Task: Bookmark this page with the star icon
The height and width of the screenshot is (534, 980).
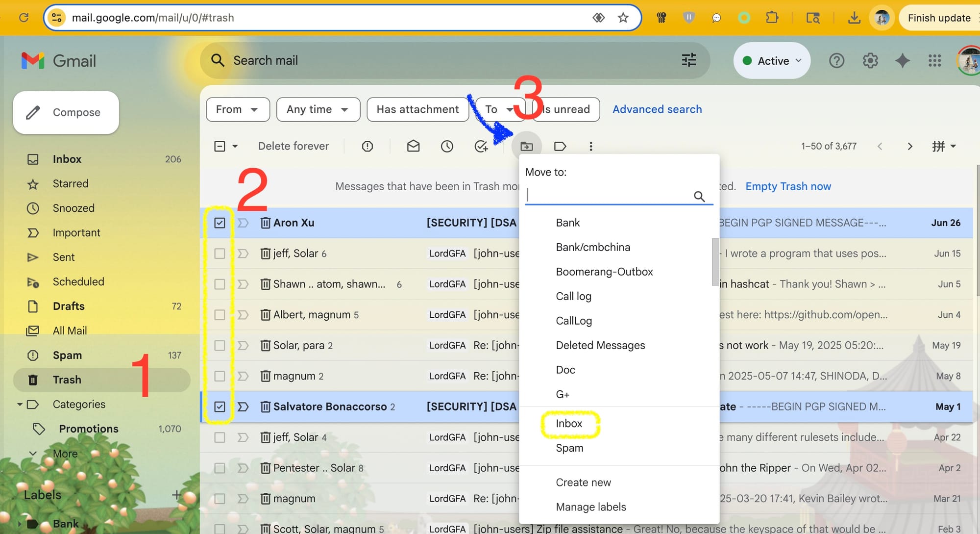Action: [x=623, y=18]
